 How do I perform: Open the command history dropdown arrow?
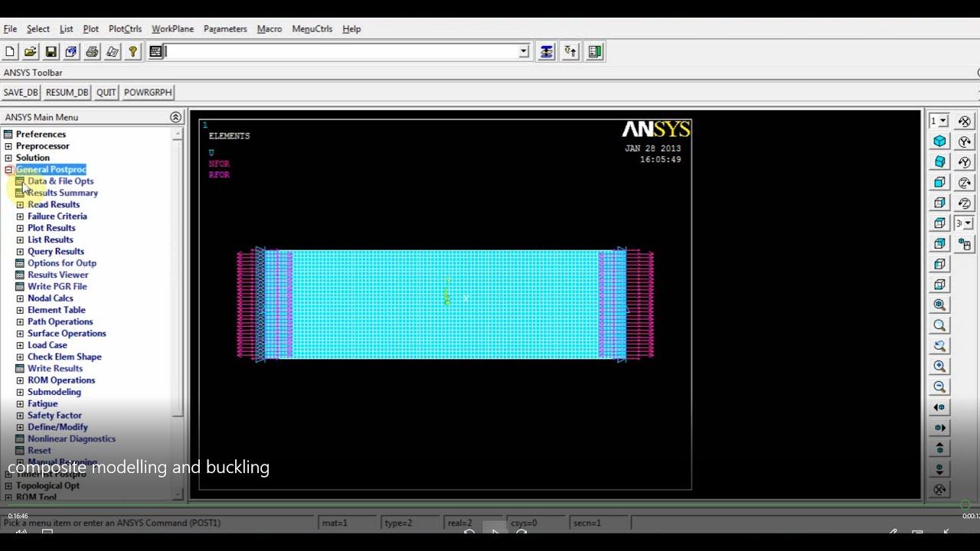(x=524, y=51)
